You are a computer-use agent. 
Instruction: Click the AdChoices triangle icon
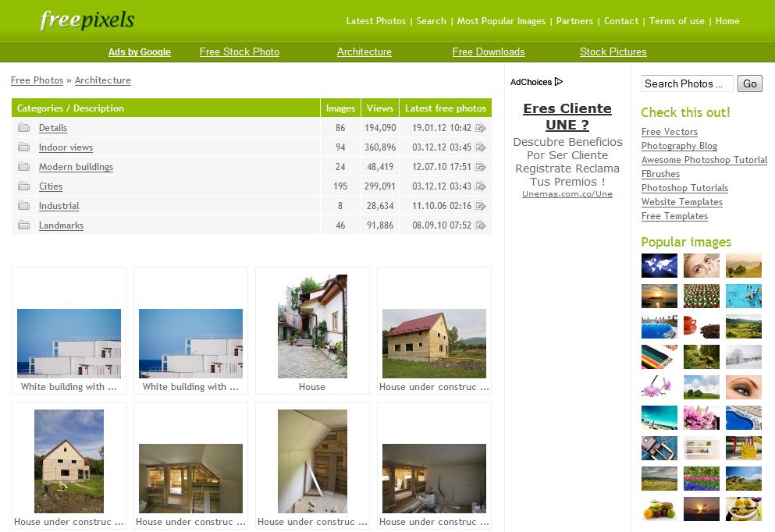point(559,81)
